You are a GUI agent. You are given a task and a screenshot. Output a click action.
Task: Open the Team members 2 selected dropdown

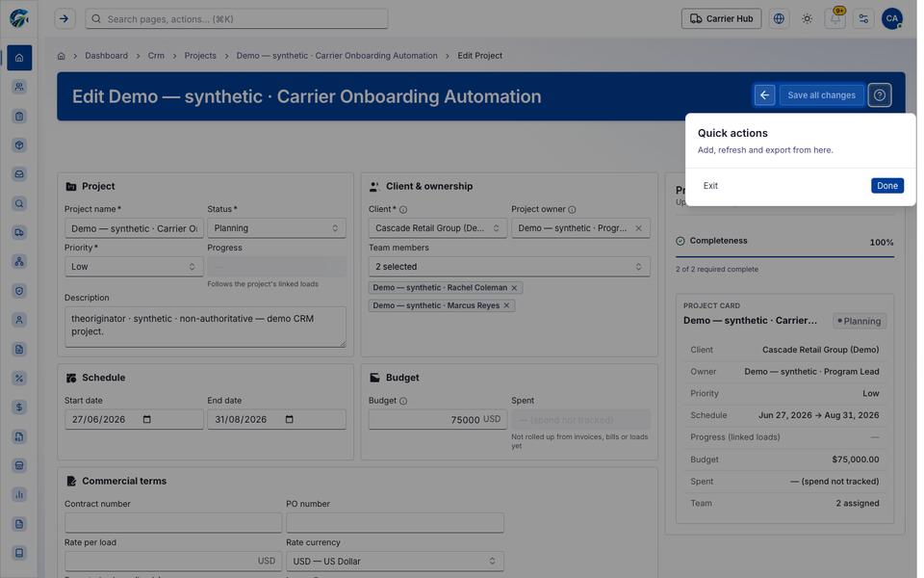click(509, 267)
